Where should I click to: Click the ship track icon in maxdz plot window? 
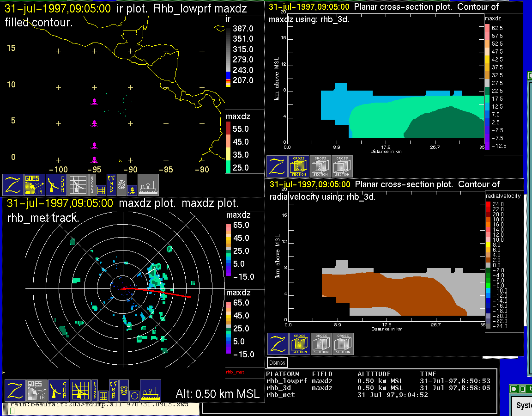[x=150, y=390]
